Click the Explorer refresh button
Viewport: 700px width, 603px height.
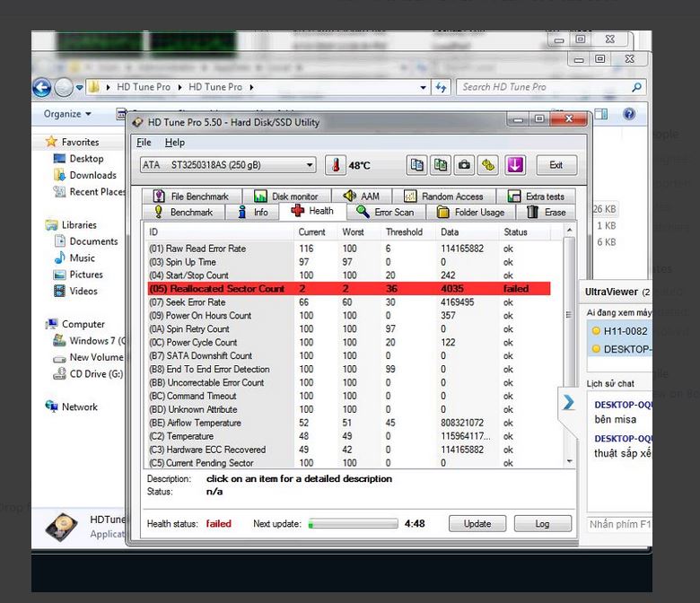click(x=441, y=87)
